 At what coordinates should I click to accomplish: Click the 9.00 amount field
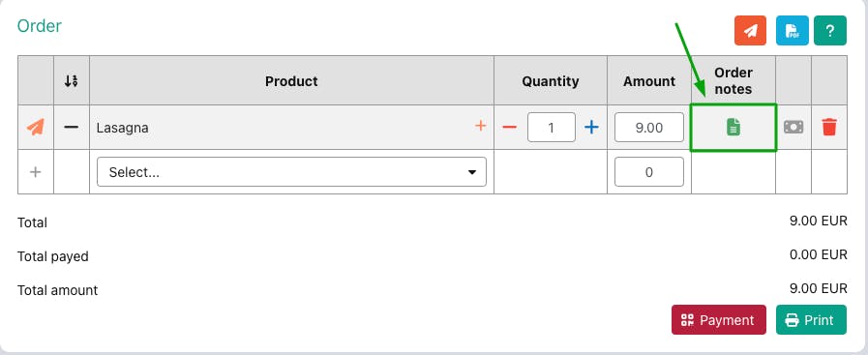tap(648, 127)
